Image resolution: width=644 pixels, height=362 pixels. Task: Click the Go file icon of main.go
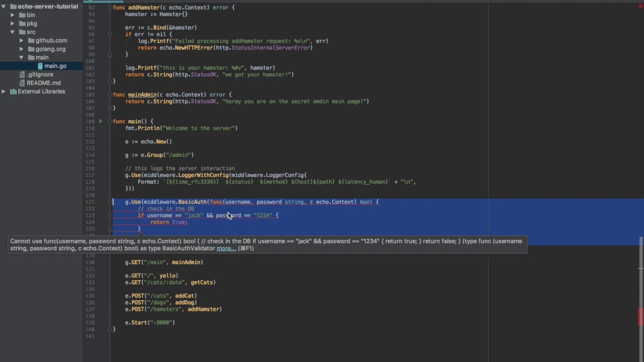click(x=40, y=66)
